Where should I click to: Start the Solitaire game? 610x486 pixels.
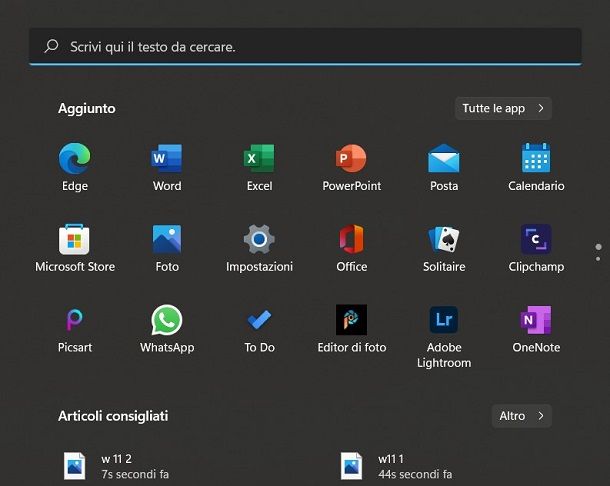tap(444, 248)
